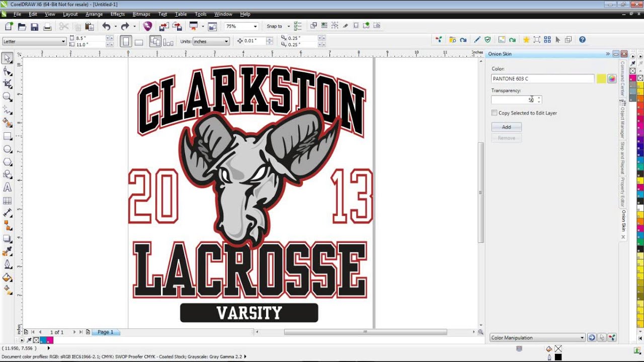Image resolution: width=644 pixels, height=362 pixels.
Task: Click the Transparency value field
Action: [x=513, y=100]
